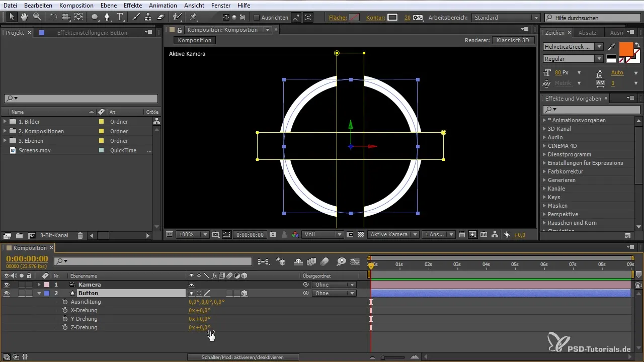Screen dimensions: 644x362
Task: Open the graph editor icon in timeline
Action: point(355,261)
